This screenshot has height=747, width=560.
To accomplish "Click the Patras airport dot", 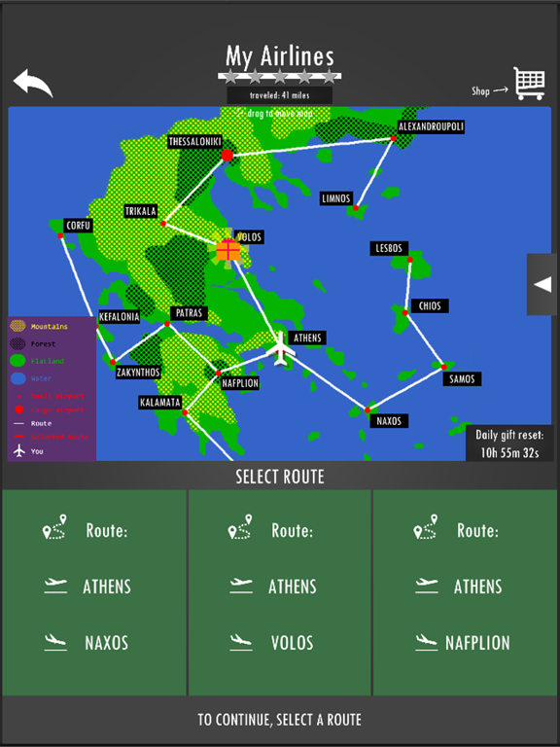I will pyautogui.click(x=167, y=324).
